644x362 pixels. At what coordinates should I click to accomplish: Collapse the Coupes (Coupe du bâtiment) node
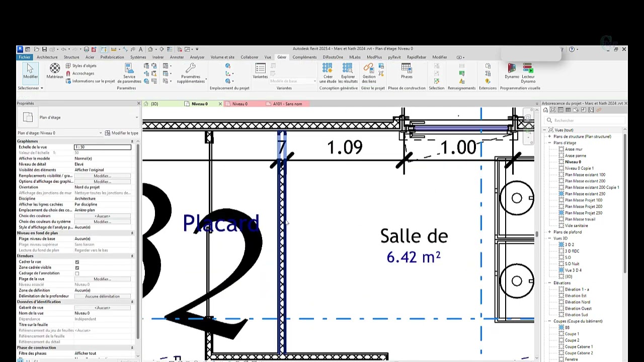coord(550,321)
